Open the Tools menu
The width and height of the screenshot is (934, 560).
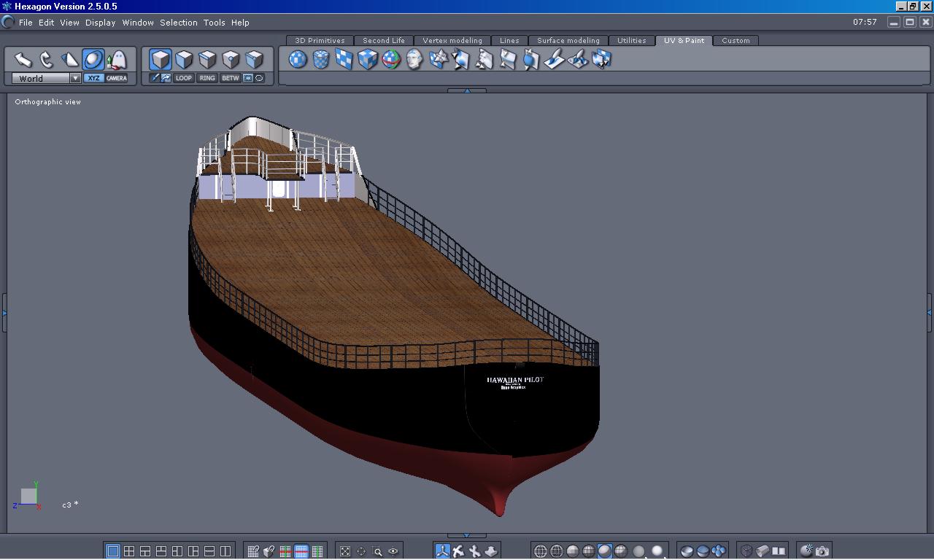[x=214, y=23]
